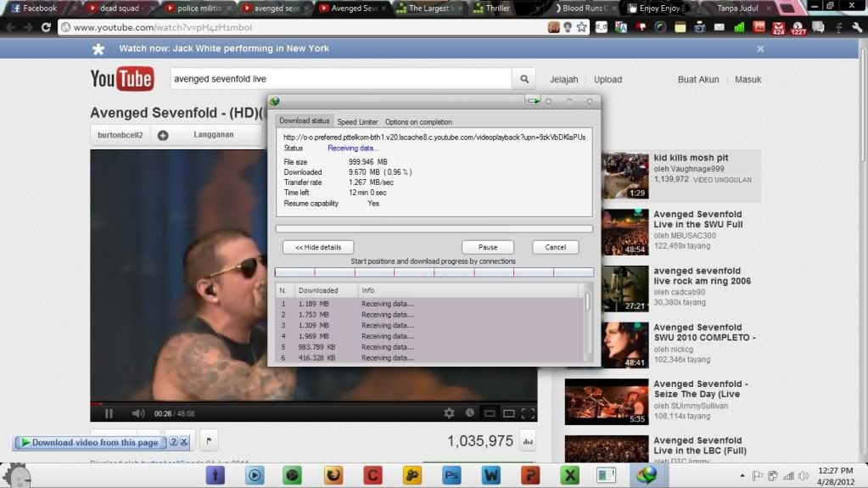Click the YouTube search magnifier button
The width and height of the screenshot is (868, 488).
pyautogui.click(x=524, y=79)
